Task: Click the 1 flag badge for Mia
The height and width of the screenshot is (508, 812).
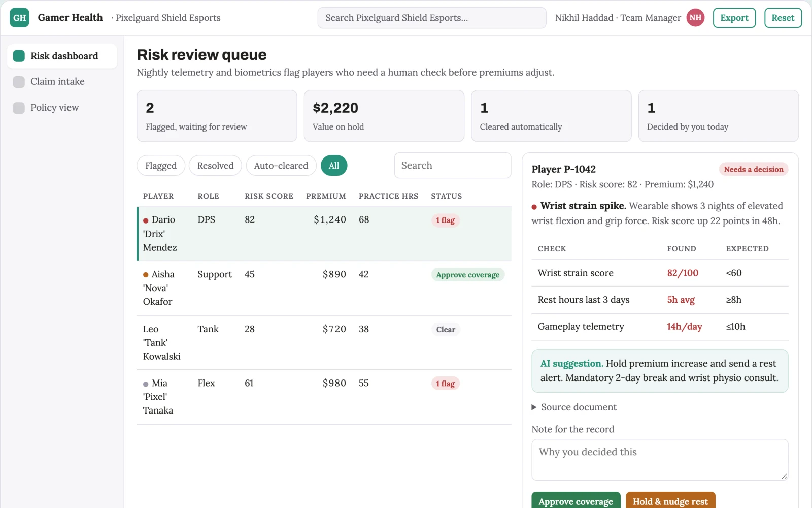Action: pos(445,384)
